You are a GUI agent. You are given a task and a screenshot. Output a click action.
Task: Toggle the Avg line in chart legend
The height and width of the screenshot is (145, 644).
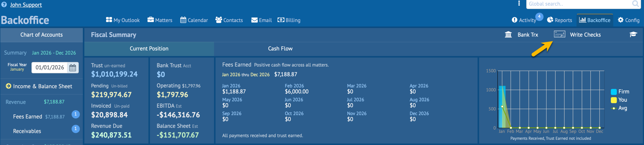pos(614,108)
